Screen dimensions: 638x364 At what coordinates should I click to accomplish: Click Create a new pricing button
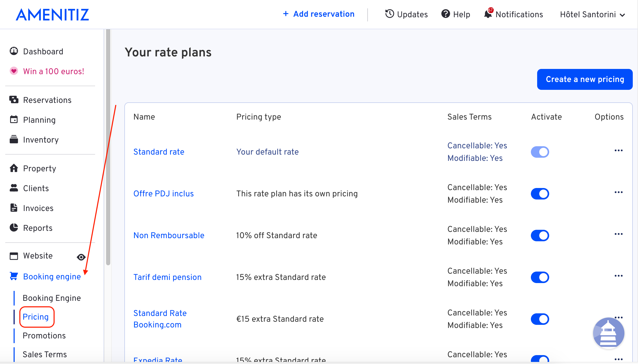pyautogui.click(x=585, y=79)
